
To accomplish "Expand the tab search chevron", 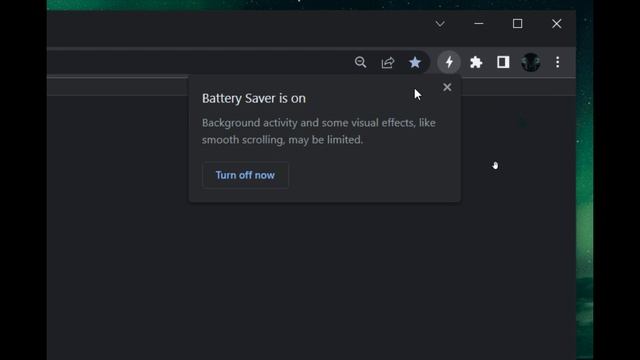I will [440, 24].
